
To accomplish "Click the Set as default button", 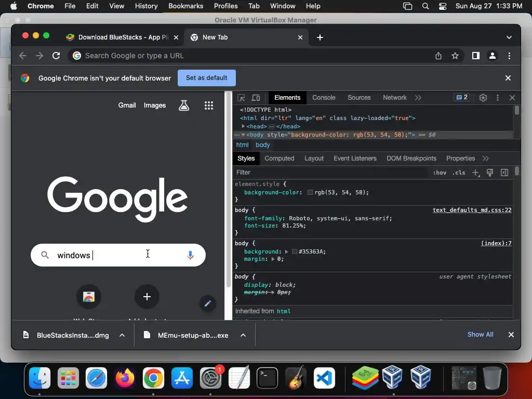I will (x=207, y=78).
